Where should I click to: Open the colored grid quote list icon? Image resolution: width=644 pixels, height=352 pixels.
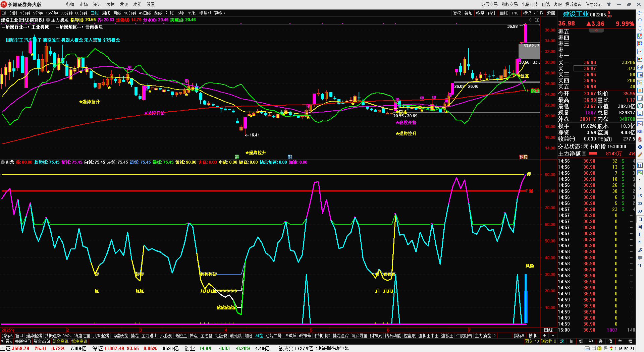tap(640, 44)
